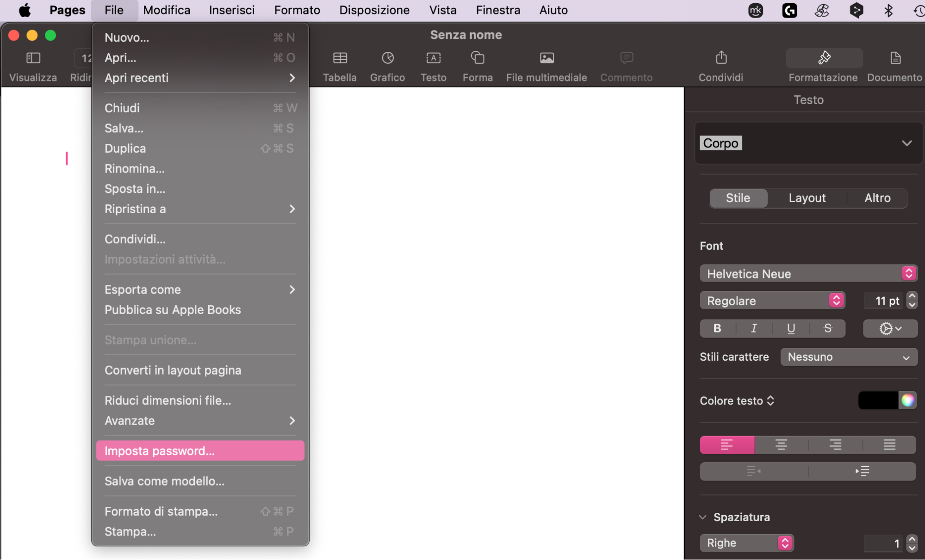
Task: Toggle bold formatting
Action: coord(717,328)
